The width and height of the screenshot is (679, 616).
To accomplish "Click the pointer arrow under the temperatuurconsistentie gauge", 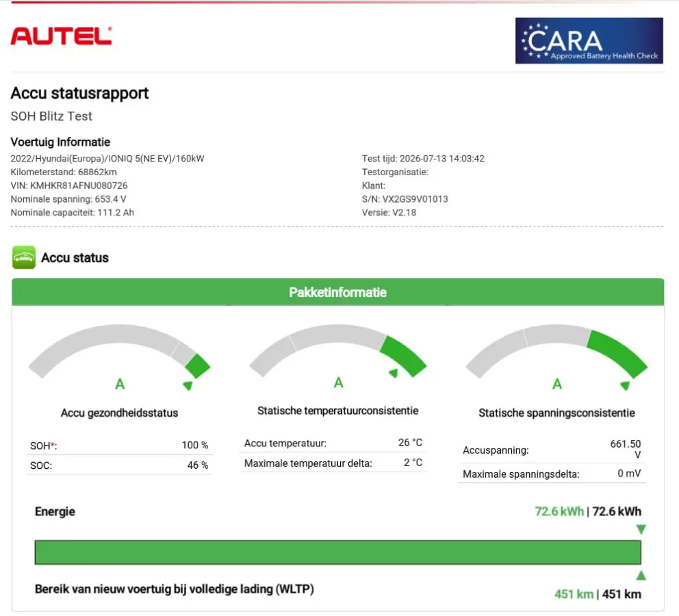I will (394, 373).
